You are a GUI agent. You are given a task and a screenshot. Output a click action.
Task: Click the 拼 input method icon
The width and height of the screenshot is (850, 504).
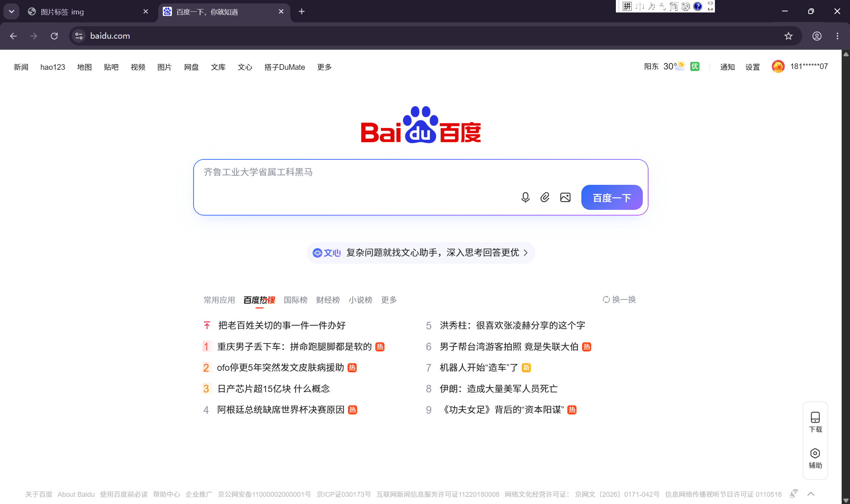click(627, 6)
